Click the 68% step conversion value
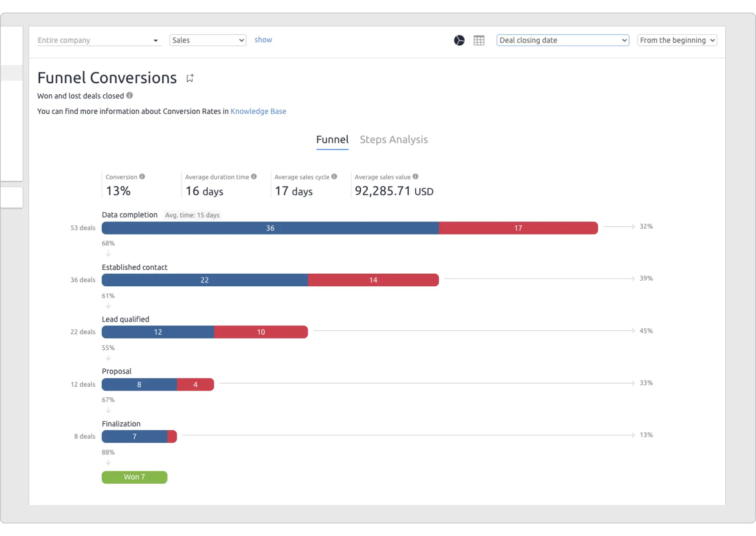Image resolution: width=756 pixels, height=536 pixels. coord(108,243)
